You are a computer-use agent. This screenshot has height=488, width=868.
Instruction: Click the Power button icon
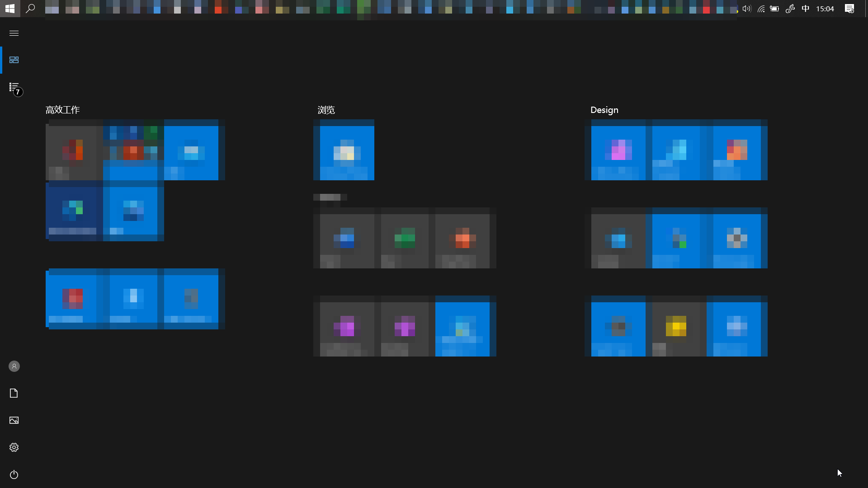[x=14, y=474]
